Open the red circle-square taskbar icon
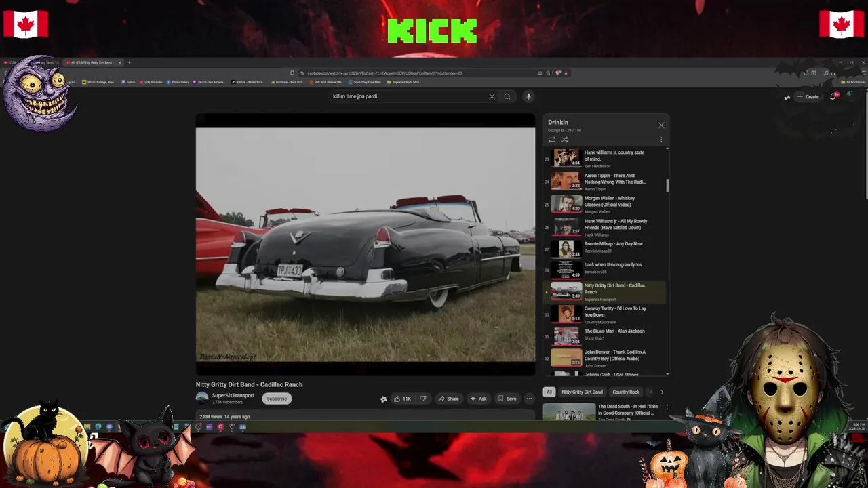Viewport: 868px width, 488px height. pos(220,427)
